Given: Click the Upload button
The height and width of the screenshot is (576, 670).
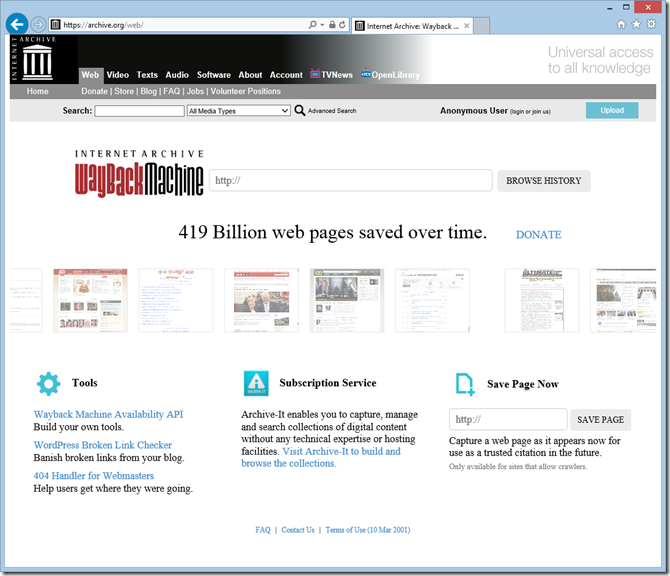Looking at the screenshot, I should click(612, 110).
